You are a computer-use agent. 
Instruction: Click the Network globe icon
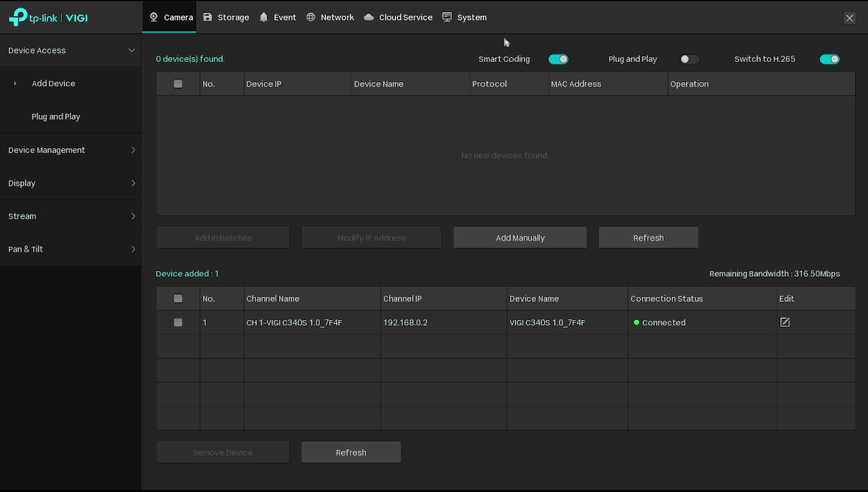[x=311, y=17]
